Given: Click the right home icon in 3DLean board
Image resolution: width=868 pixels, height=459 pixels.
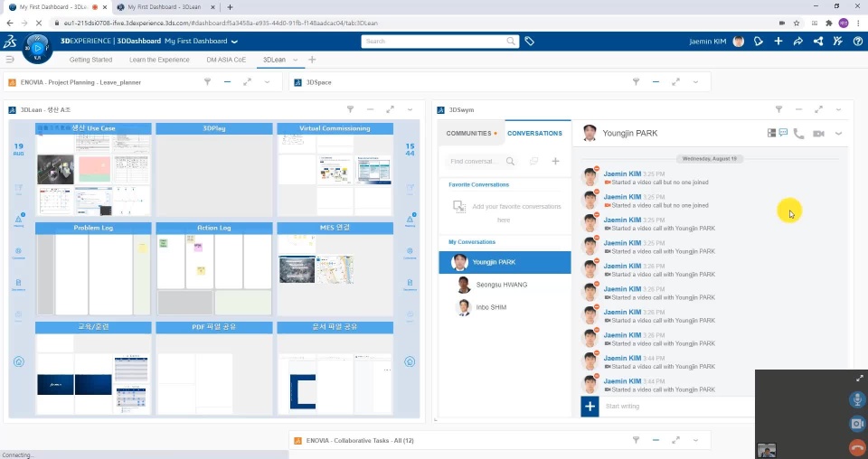Looking at the screenshot, I should click(x=410, y=361).
